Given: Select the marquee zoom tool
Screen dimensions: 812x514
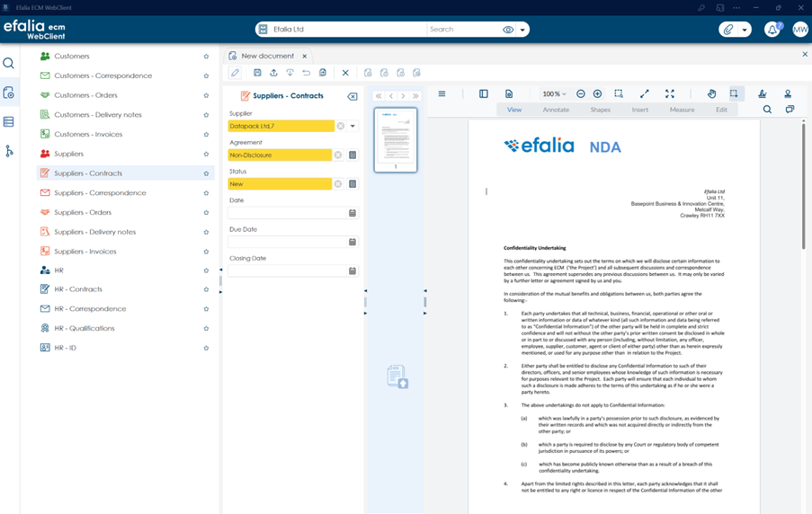Looking at the screenshot, I should pos(619,93).
